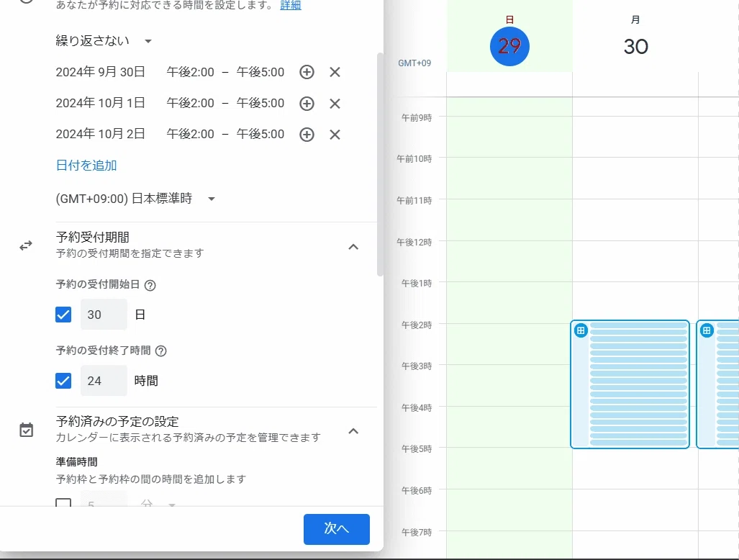739x560 pixels.
Task: Click the 30 日 booking start days field
Action: click(104, 315)
